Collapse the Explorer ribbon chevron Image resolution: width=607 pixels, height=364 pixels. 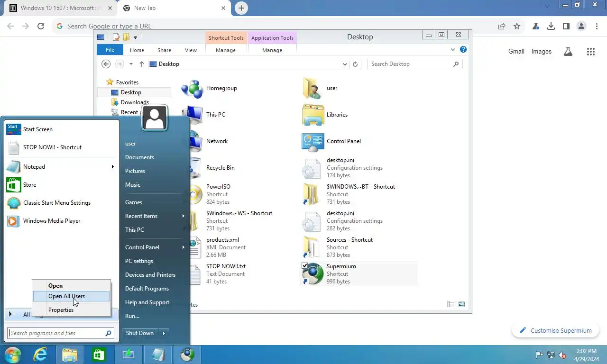tap(452, 50)
